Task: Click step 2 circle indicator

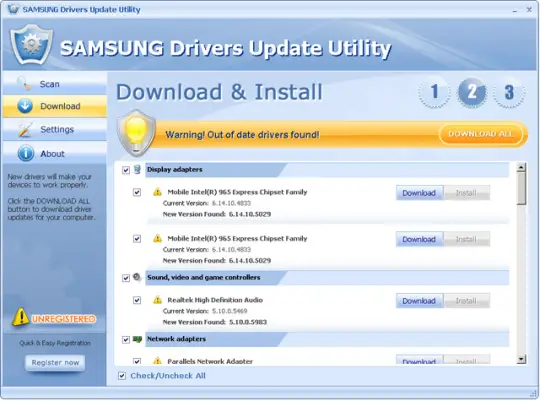Action: click(472, 92)
